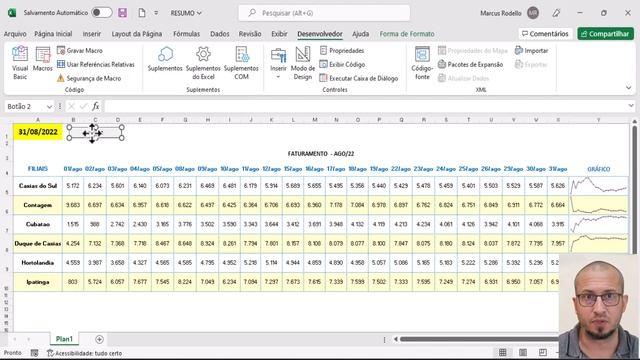Click the Compartilhar button
Image resolution: width=640 pixels, height=360 pixels.
click(x=605, y=34)
